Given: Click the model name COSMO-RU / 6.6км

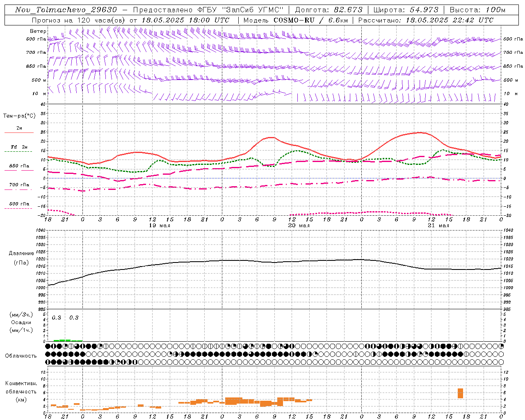Looking at the screenshot, I should pos(311,20).
